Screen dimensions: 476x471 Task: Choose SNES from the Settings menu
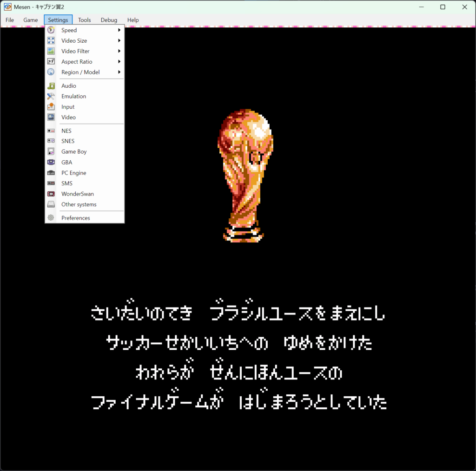coord(68,141)
